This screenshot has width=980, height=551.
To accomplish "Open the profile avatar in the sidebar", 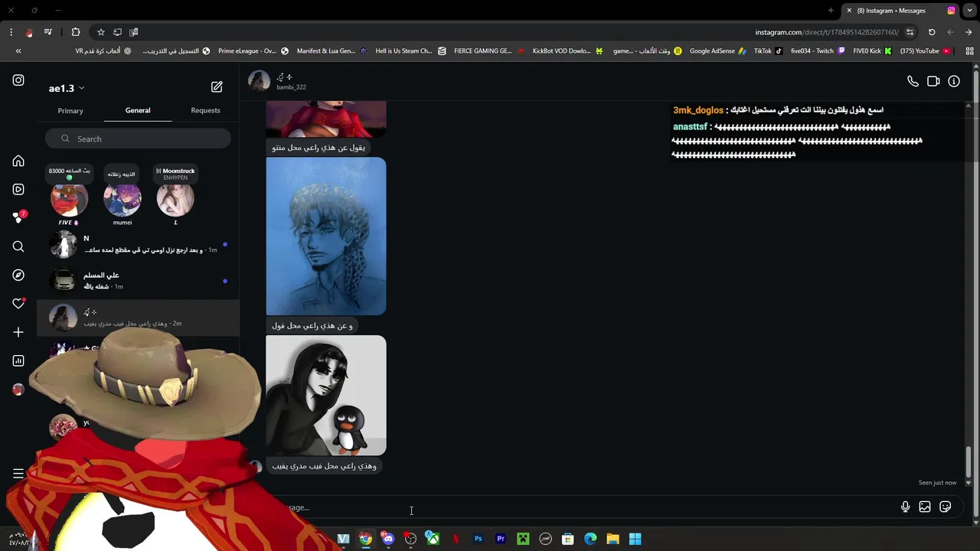I will click(x=18, y=389).
